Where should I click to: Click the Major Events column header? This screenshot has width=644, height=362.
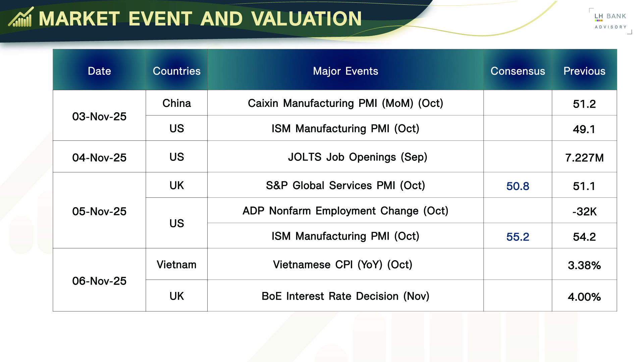click(x=345, y=71)
